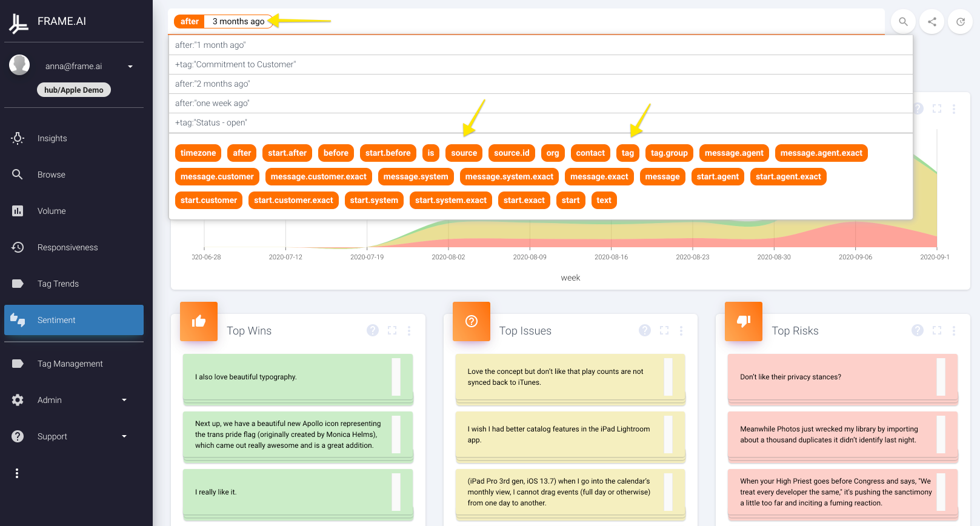The image size is (980, 526).
Task: Select suggestion +tag:"Commitment to Customer"
Action: 541,64
